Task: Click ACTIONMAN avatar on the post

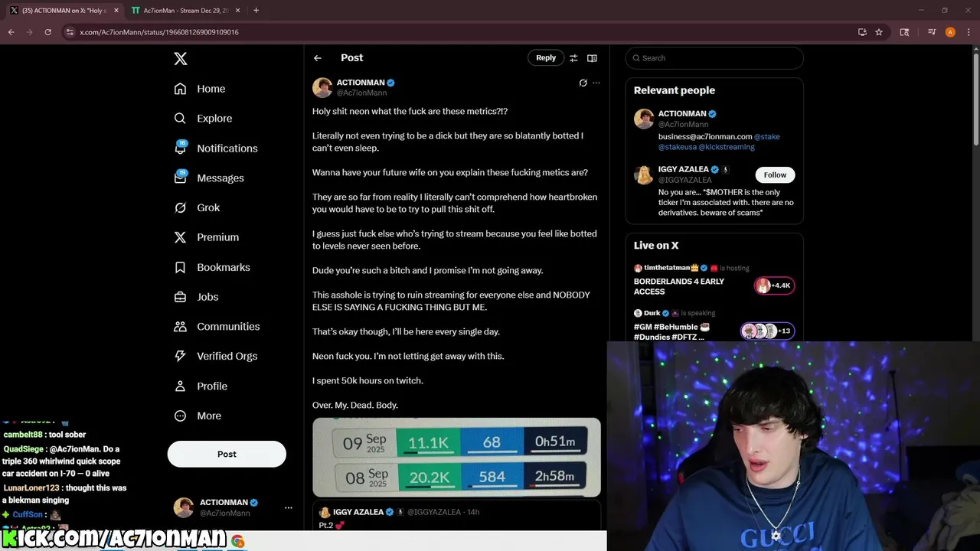Action: [x=322, y=87]
